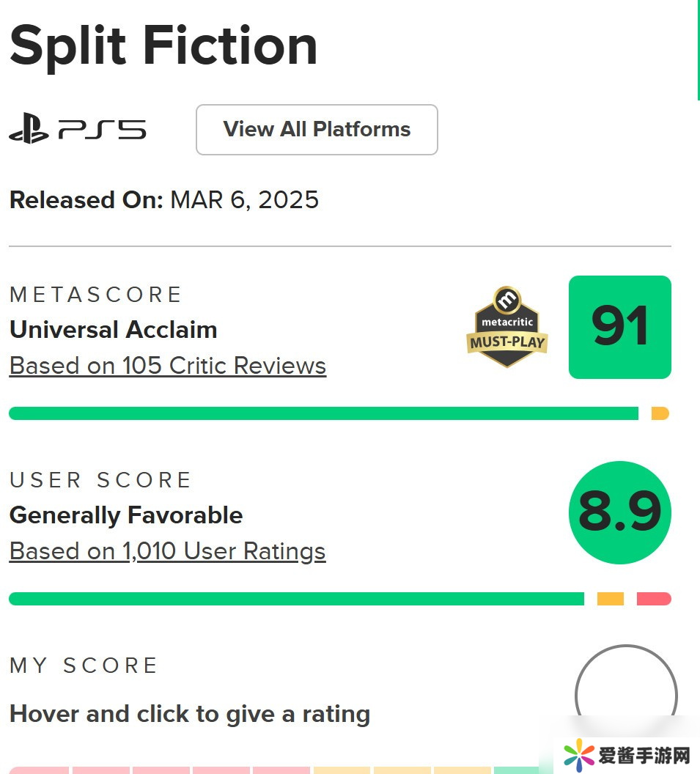This screenshot has height=774, width=700.
Task: Click the "Hover and click to give a rating" text
Action: point(189,713)
